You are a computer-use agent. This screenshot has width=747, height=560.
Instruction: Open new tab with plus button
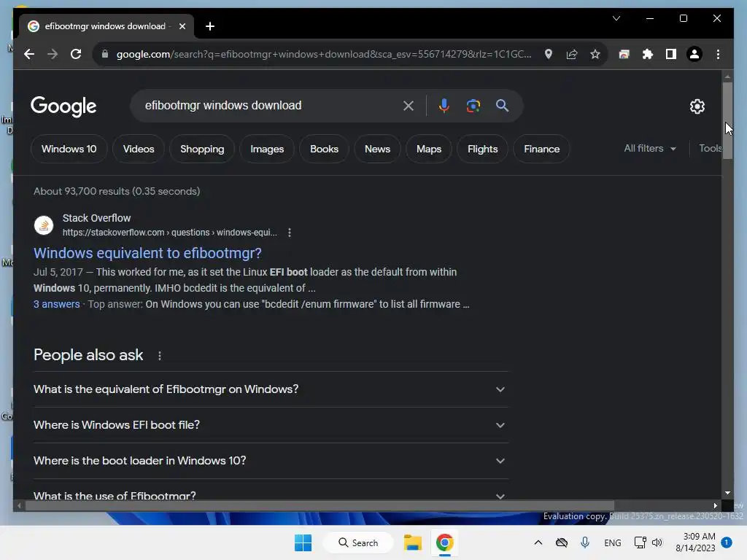tap(210, 26)
